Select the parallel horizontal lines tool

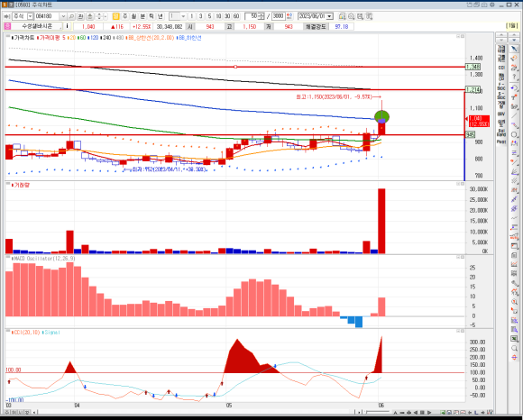514,153
